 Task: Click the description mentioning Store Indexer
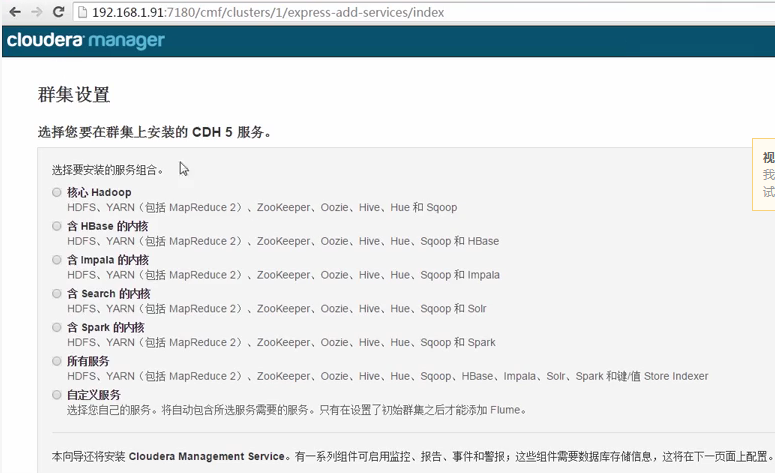click(388, 376)
